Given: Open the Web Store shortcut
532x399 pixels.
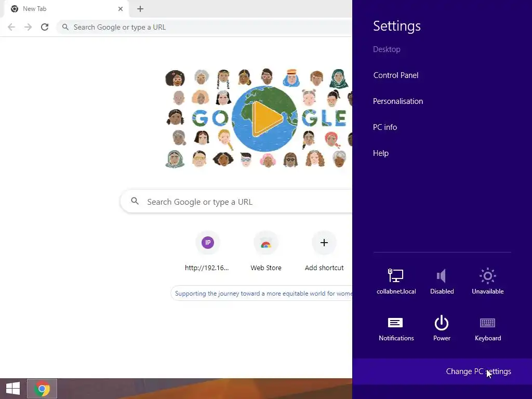Looking at the screenshot, I should click(x=266, y=252).
